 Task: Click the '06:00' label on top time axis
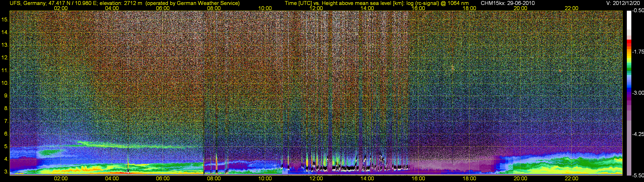(x=163, y=8)
